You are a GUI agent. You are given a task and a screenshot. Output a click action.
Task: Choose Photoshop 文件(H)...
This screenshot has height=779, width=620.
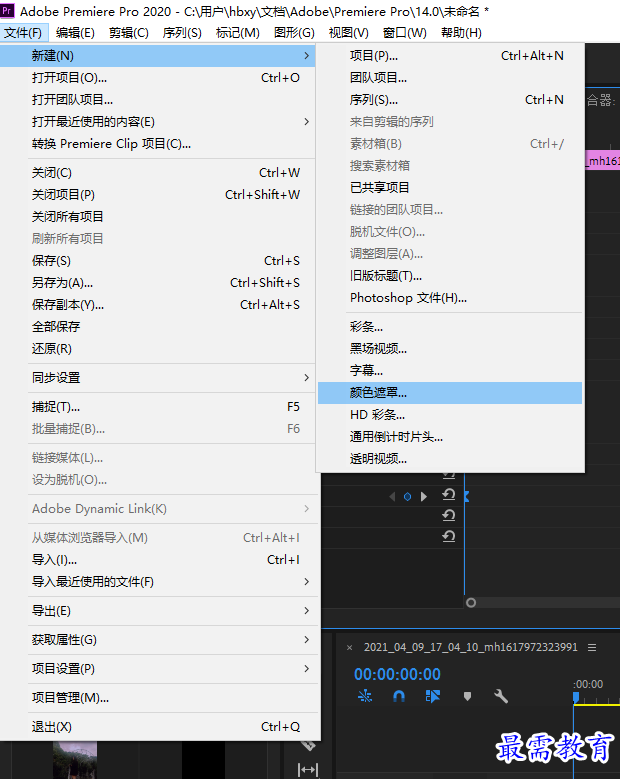(x=450, y=298)
